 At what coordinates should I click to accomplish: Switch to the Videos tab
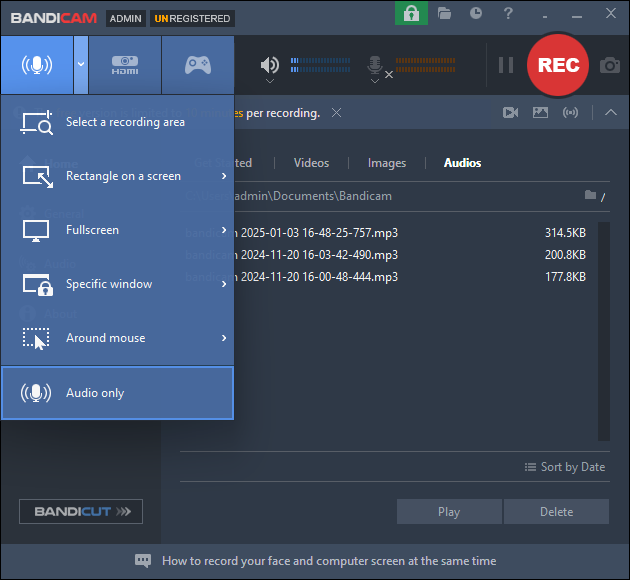point(311,163)
